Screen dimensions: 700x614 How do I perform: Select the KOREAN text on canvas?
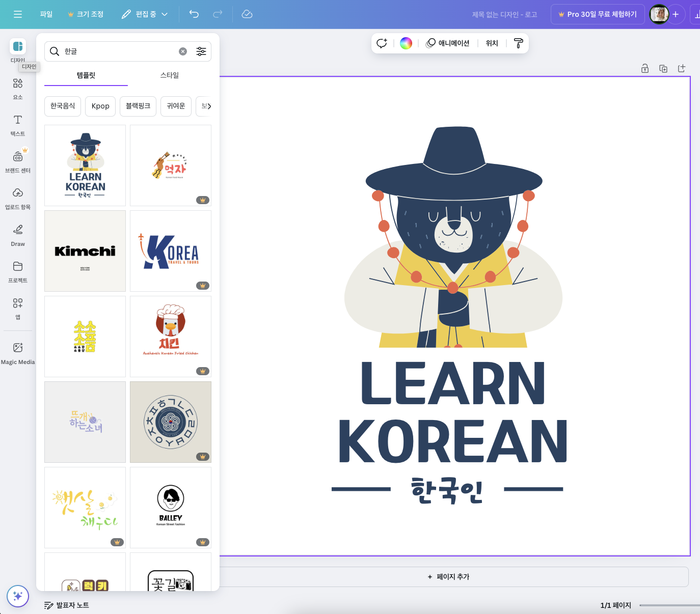pyautogui.click(x=452, y=441)
